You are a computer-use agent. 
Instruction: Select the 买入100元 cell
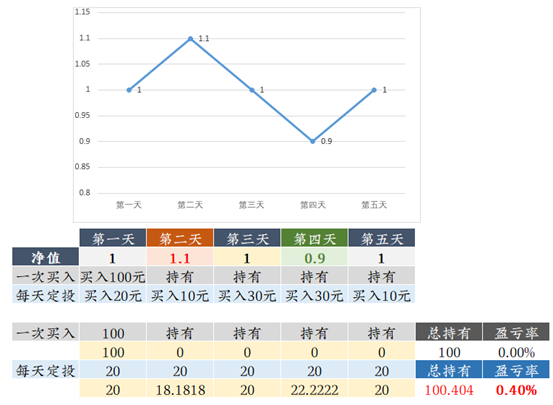(x=113, y=276)
